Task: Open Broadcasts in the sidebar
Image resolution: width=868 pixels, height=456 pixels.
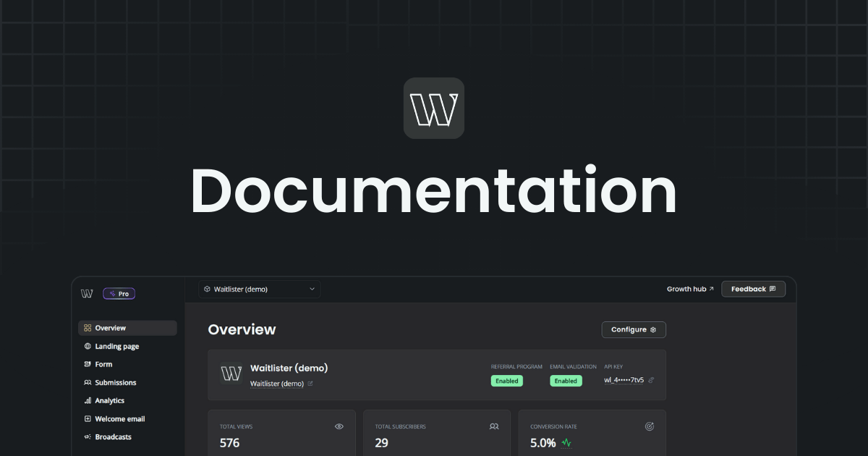Action: [127, 436]
